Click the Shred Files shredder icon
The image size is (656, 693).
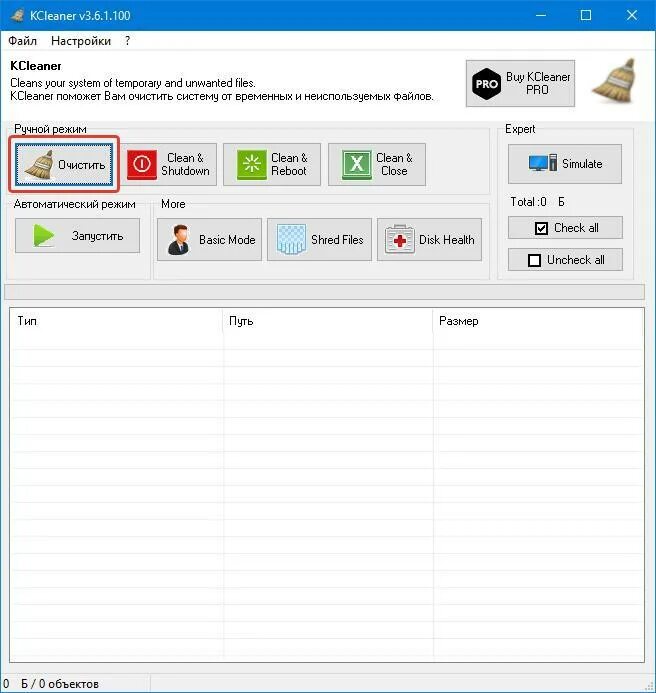tap(291, 240)
